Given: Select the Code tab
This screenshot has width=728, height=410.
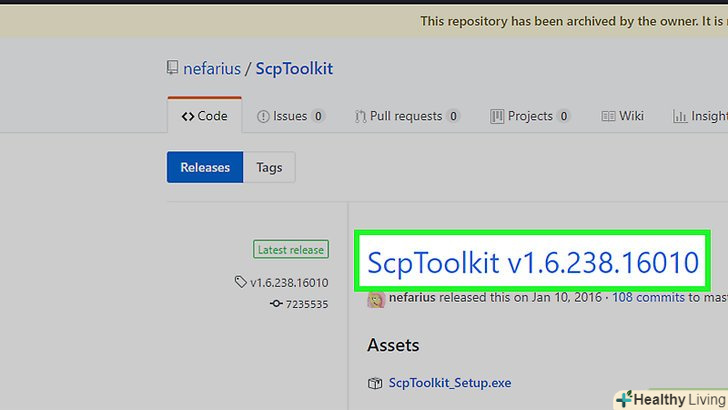Looking at the screenshot, I should click(205, 116).
